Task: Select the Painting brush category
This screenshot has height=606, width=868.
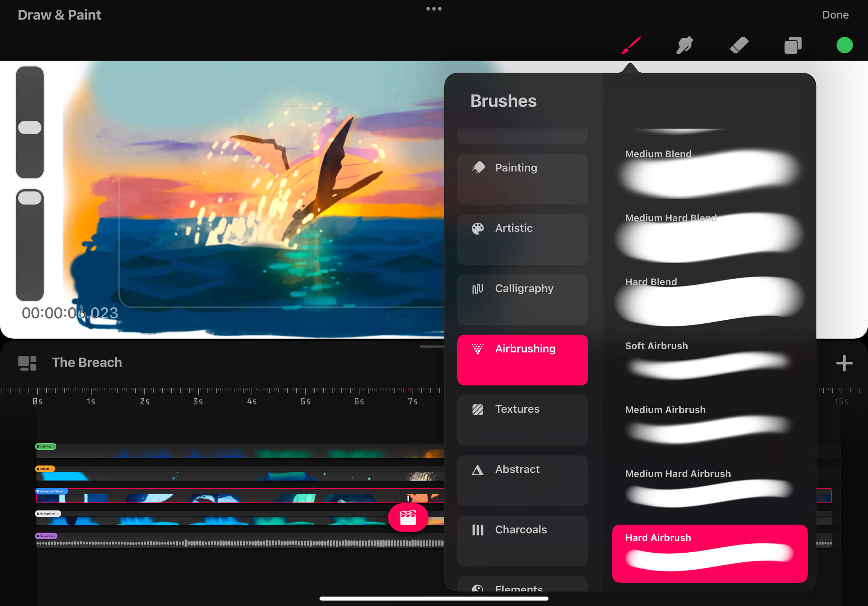Action: click(x=522, y=179)
